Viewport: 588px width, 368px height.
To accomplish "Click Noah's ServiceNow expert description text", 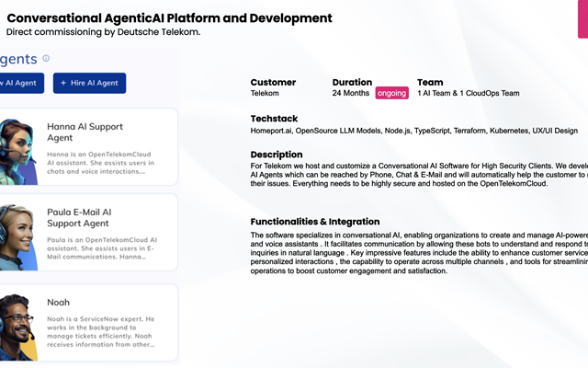I will click(x=100, y=331).
